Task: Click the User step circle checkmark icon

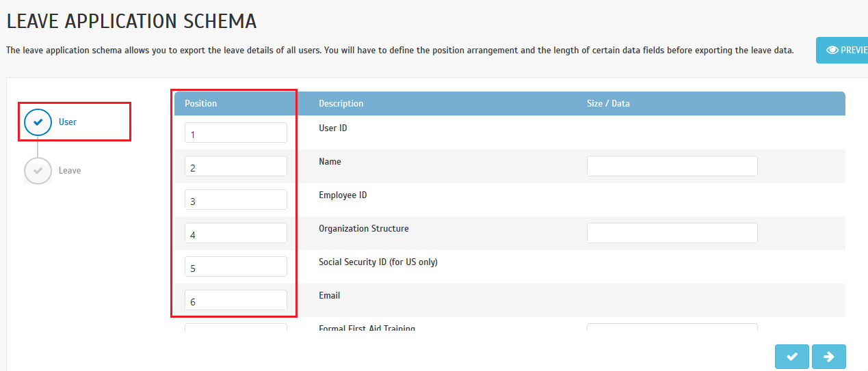Action: click(x=38, y=122)
